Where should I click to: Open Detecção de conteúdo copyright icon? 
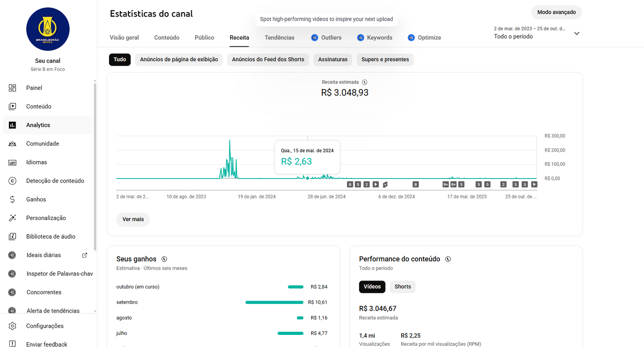coord(12,181)
